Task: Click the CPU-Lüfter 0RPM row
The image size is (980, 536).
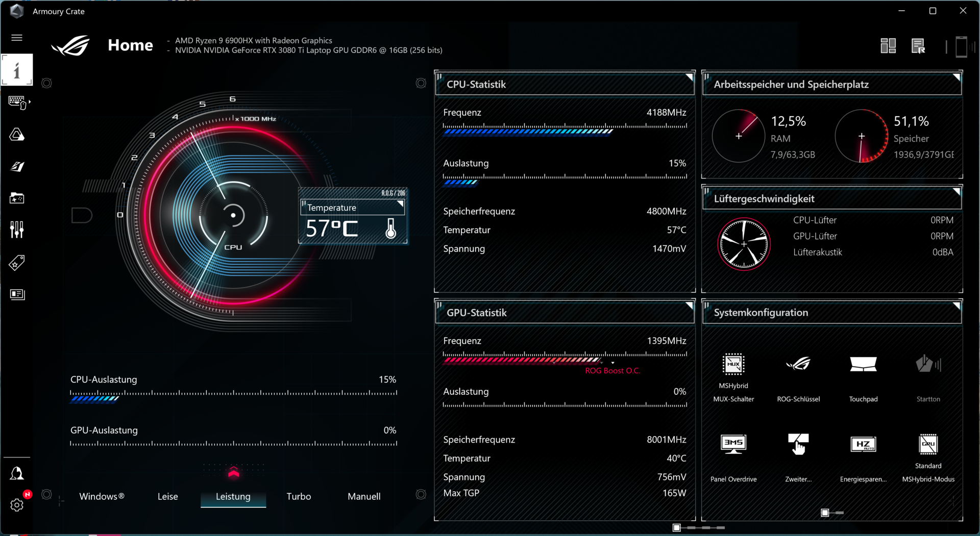Action: coord(873,220)
